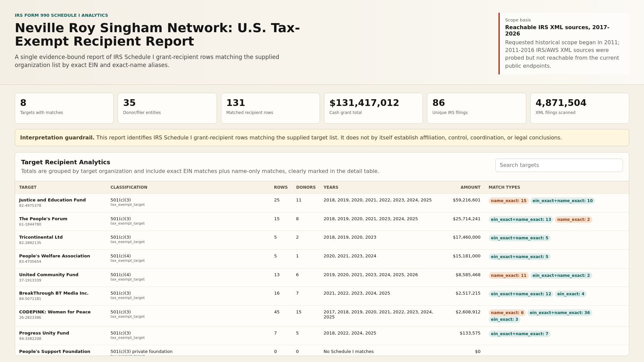
Task: Click CODEPINK years list 2017 through 2025
Action: click(x=378, y=314)
